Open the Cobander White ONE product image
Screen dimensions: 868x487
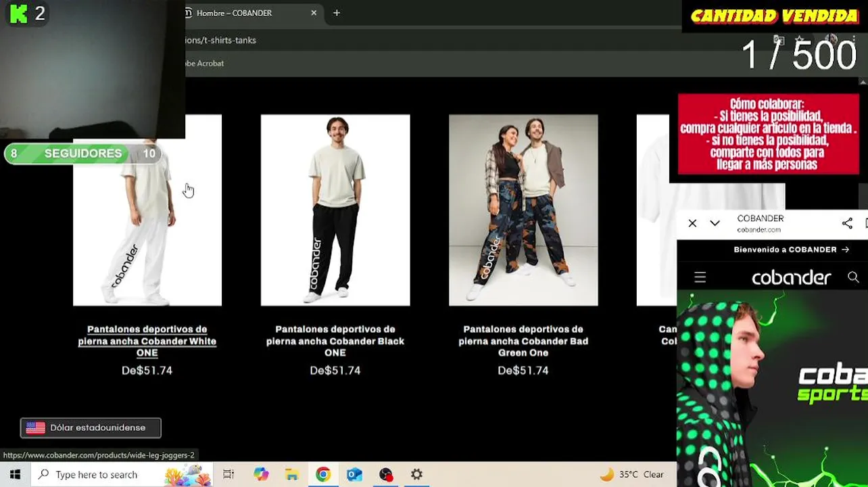[147, 223]
